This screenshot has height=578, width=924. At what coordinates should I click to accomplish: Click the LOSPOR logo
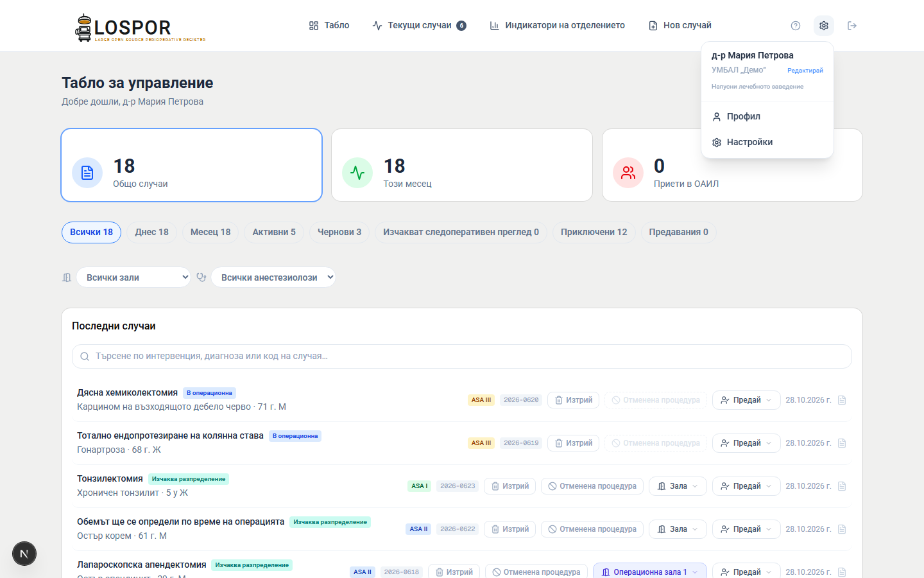click(141, 28)
